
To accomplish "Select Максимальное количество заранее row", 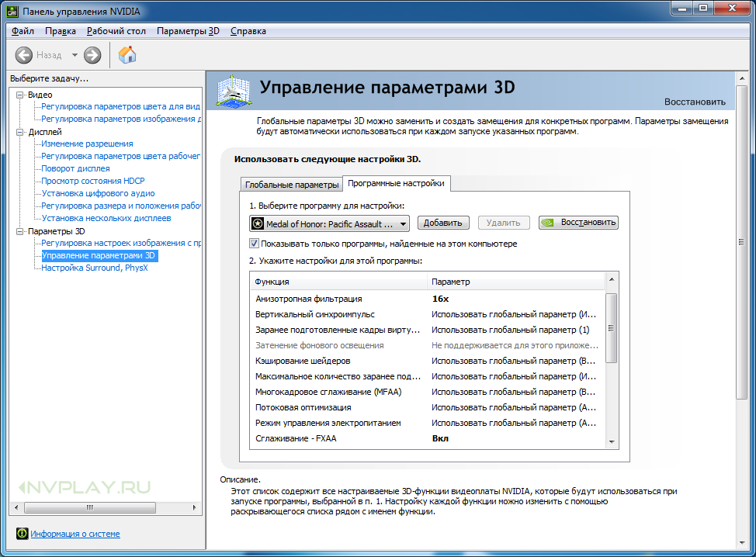I will click(427, 376).
